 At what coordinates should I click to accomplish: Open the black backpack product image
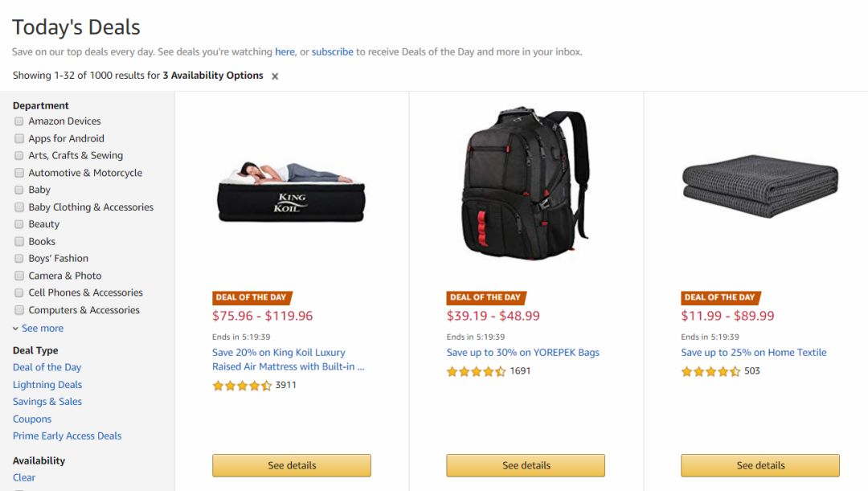coord(526,183)
